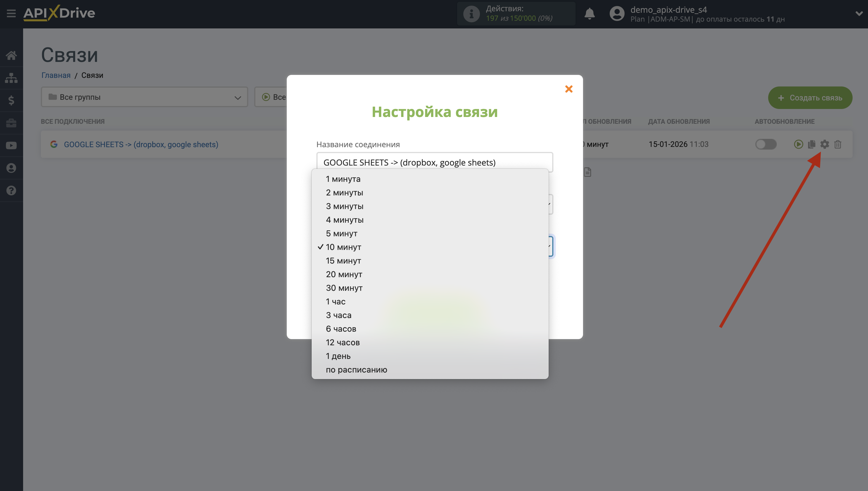Screen dimensions: 868x491
Task: Open video tutorials via sidebar YouTube icon
Action: [x=11, y=145]
